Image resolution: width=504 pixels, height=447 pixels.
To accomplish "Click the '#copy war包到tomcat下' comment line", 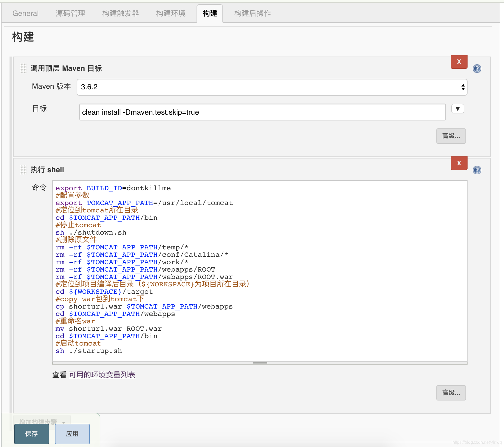I will point(100,299).
